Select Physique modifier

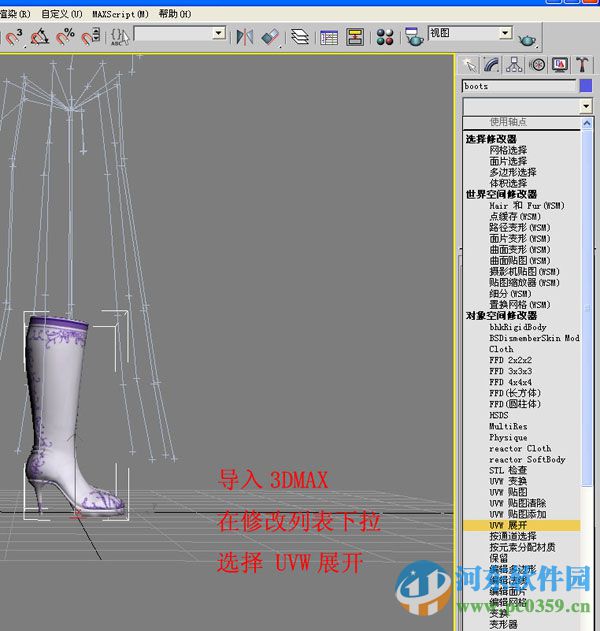[x=508, y=437]
